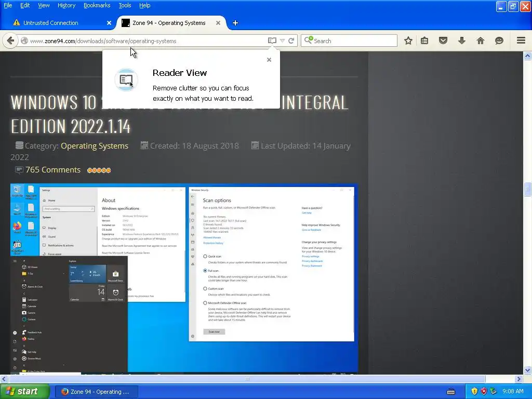This screenshot has width=532, height=399.
Task: Click the red shield alert tray icon
Action: [x=484, y=392]
